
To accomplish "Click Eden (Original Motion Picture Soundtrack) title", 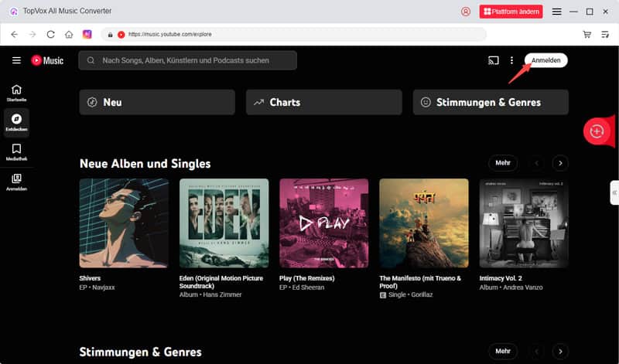I will tap(221, 282).
